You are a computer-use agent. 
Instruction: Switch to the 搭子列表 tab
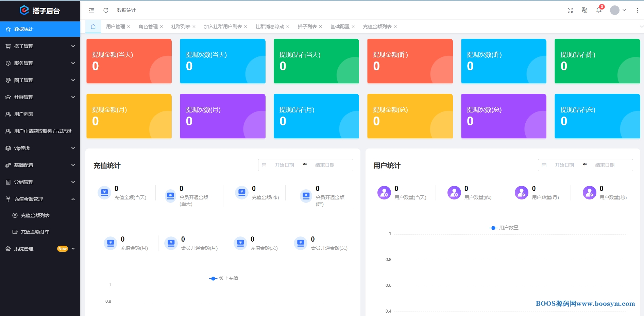pos(307,27)
